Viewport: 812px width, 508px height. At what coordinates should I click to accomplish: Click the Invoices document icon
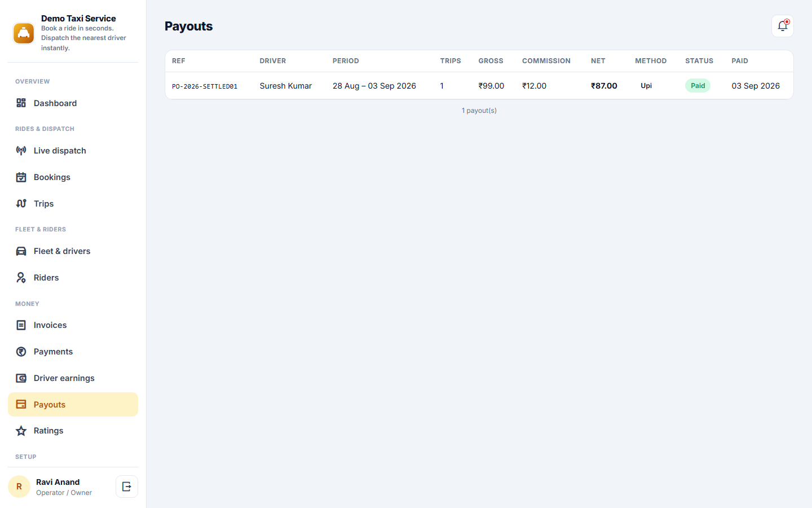pyautogui.click(x=21, y=325)
